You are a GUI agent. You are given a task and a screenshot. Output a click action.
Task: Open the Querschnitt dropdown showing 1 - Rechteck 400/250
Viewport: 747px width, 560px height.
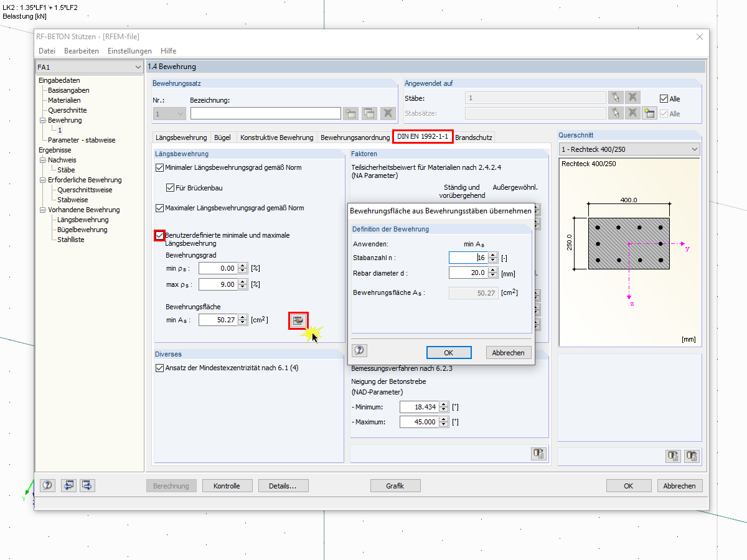629,149
